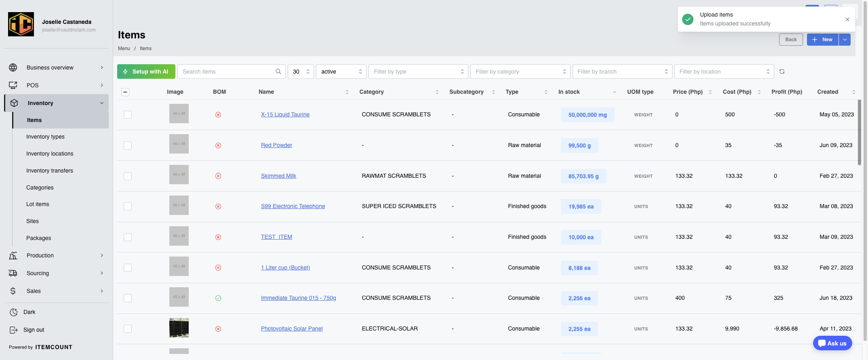The image size is (868, 360).
Task: Sort by the Created column arrows
Action: pos(854,92)
